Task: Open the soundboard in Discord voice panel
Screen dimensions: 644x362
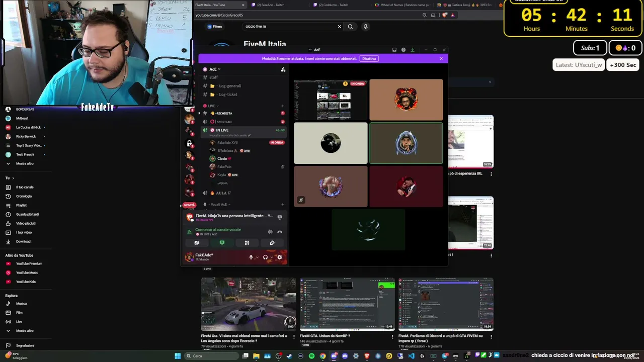Action: 272,243
